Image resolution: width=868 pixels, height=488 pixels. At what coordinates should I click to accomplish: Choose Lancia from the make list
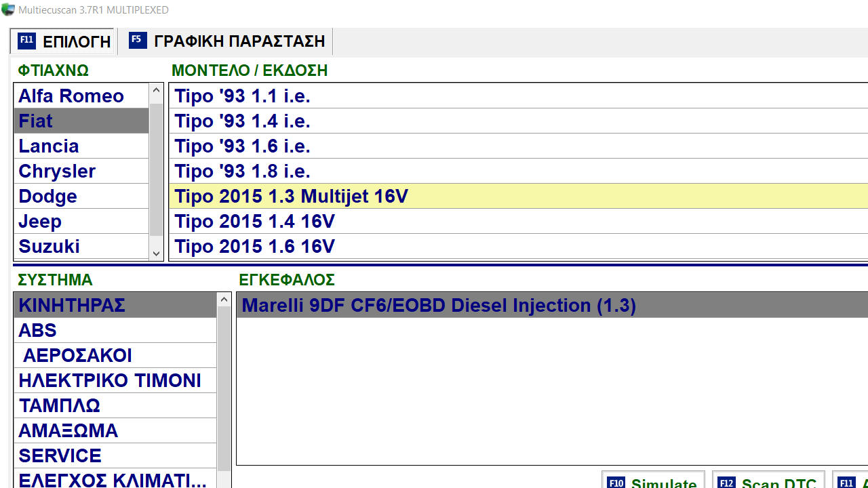(81, 146)
